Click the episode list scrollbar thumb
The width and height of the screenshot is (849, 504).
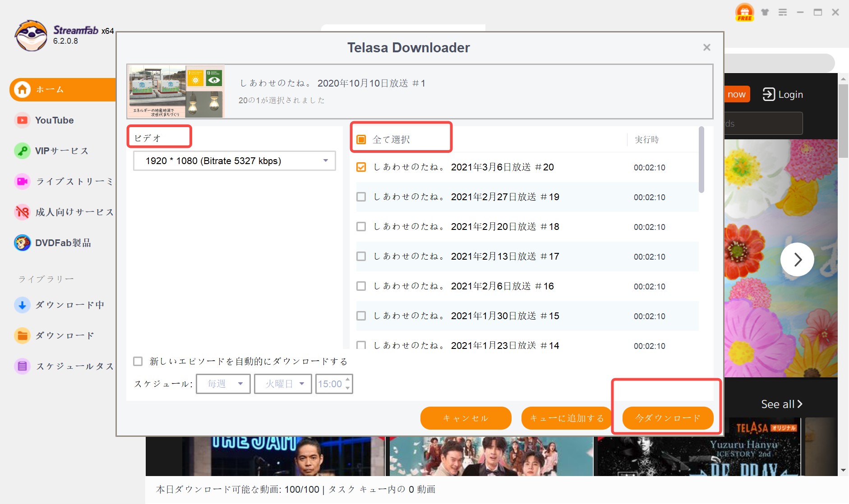coord(701,160)
